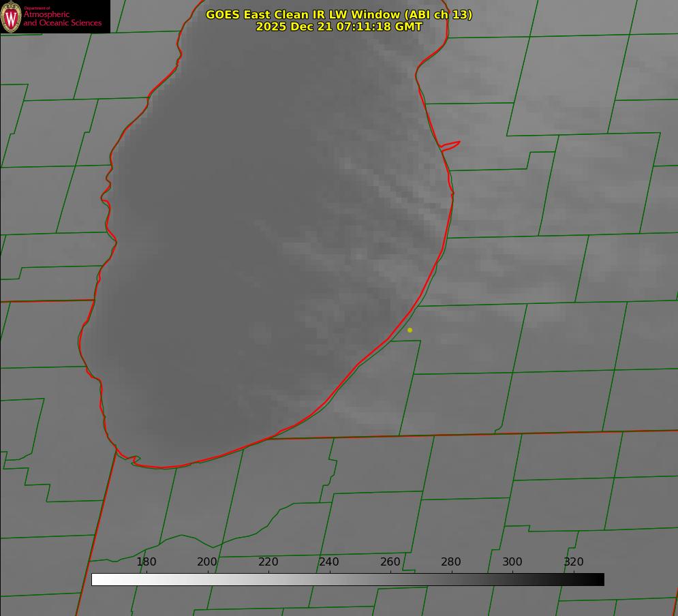The height and width of the screenshot is (616, 678).
Task: Click the 200 label on color scale
Action: tap(207, 561)
